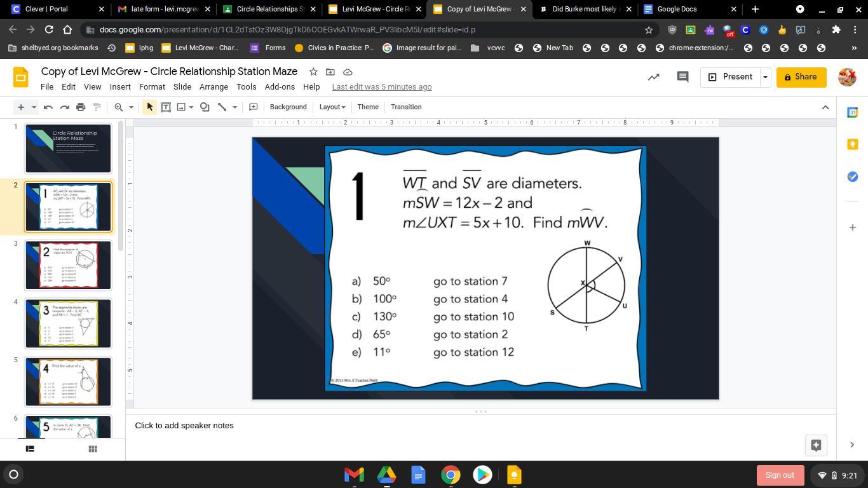
Task: Open the File menu
Action: click(x=47, y=87)
